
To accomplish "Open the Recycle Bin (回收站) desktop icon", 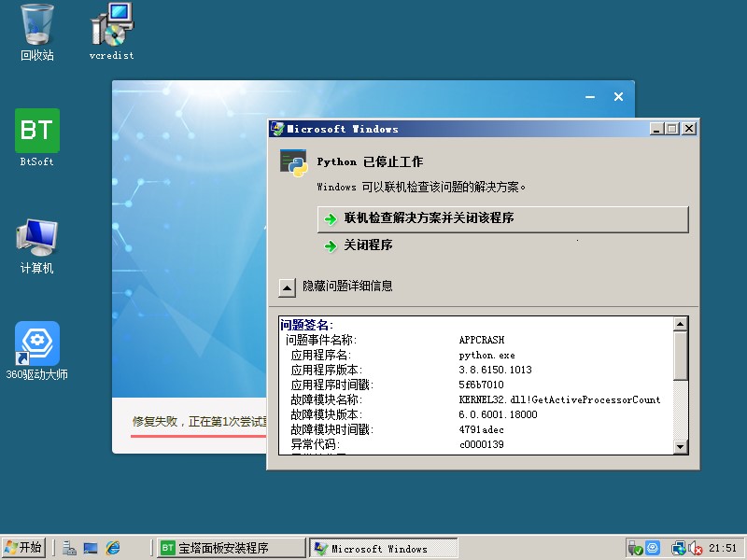I will 36,33.
